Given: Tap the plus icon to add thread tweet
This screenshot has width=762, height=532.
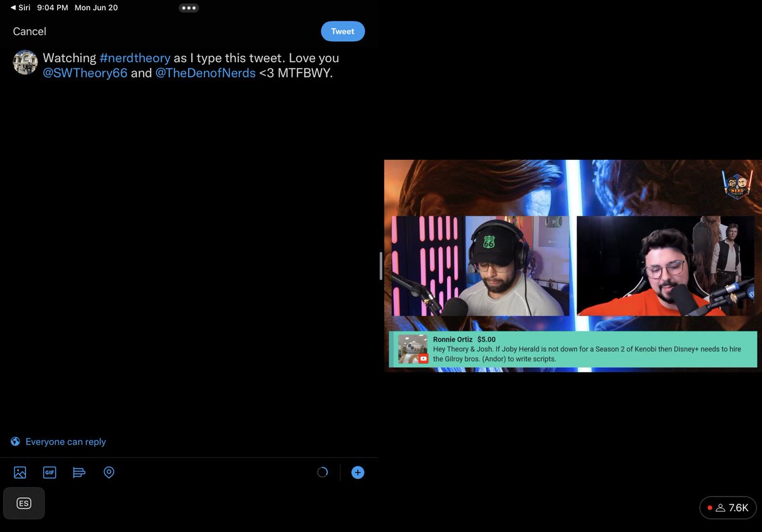Looking at the screenshot, I should (358, 472).
